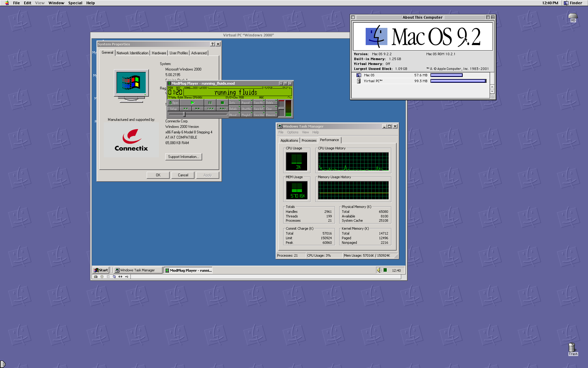Toggle Shuffle in ModPlug Player
588x368 pixels.
(x=246, y=109)
